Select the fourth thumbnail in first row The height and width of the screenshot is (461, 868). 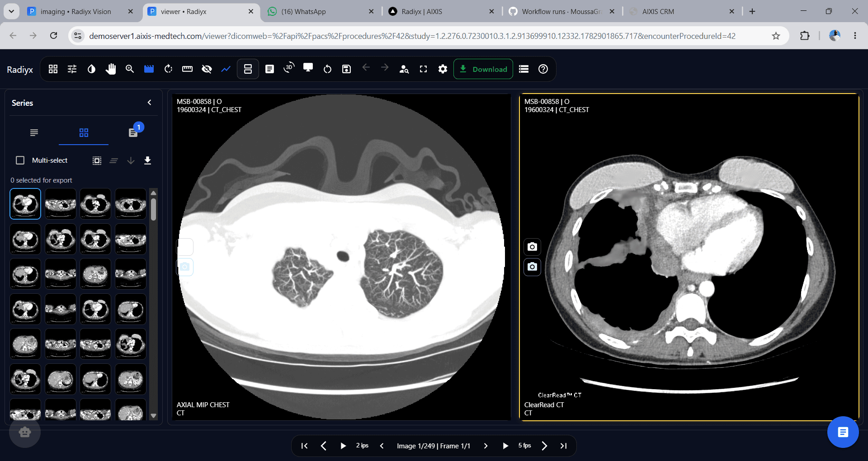131,204
